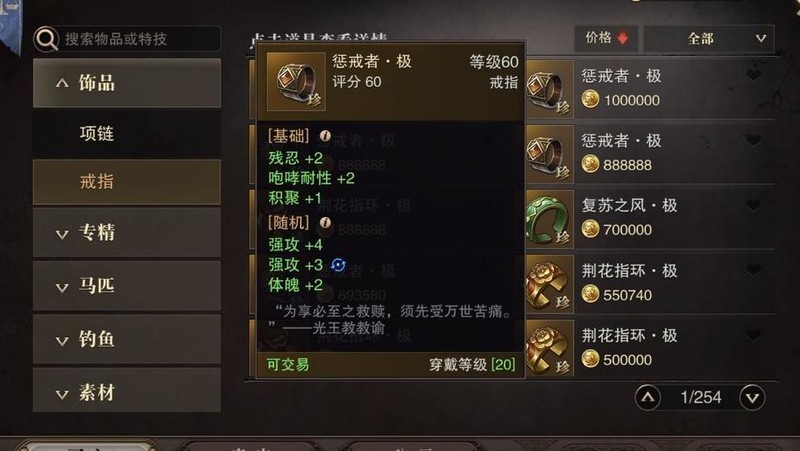The image size is (800, 451).
Task: Click the tooltip's 惩戒者·极 ring thumbnail
Action: pyautogui.click(x=296, y=81)
